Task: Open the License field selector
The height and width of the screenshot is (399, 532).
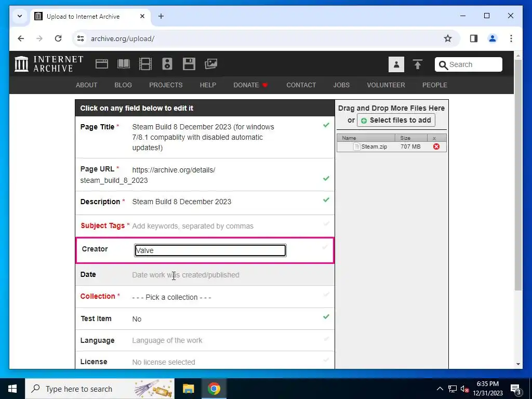Action: pyautogui.click(x=164, y=362)
